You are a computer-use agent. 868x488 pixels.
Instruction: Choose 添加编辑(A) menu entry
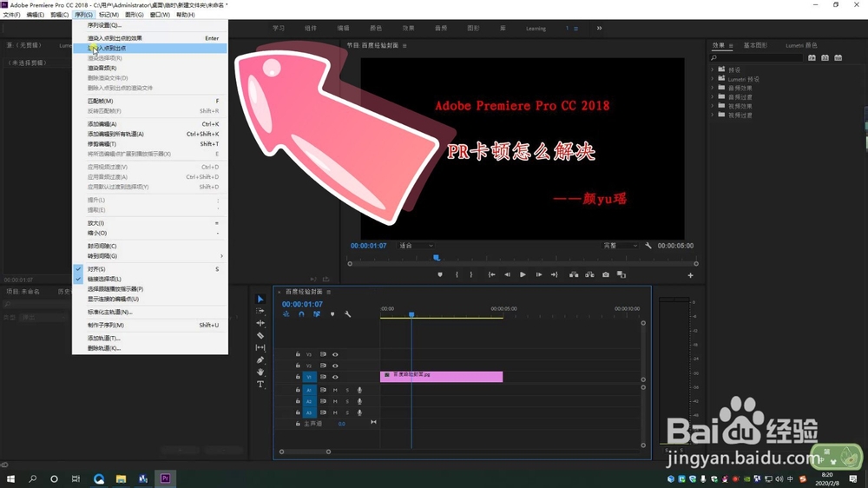tap(150, 124)
